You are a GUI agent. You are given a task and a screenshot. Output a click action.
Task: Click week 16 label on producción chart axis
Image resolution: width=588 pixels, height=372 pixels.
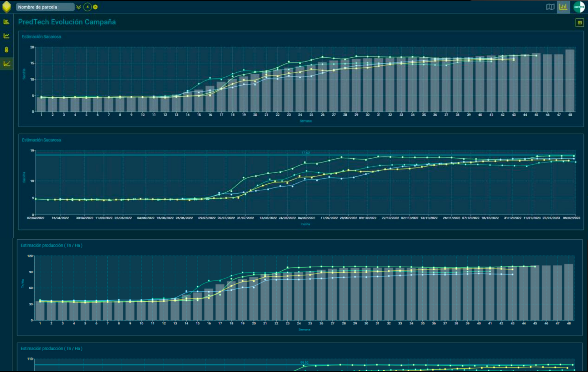pyautogui.click(x=209, y=323)
